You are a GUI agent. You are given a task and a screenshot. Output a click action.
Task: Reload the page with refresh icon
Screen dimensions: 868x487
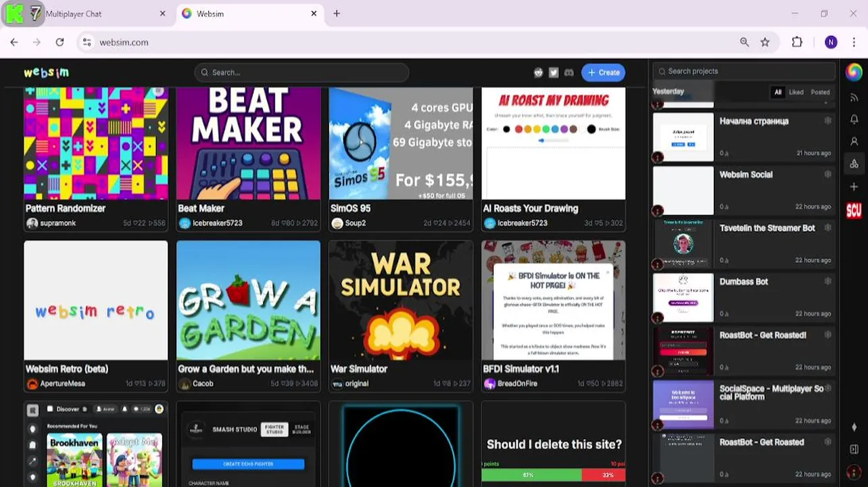[59, 42]
